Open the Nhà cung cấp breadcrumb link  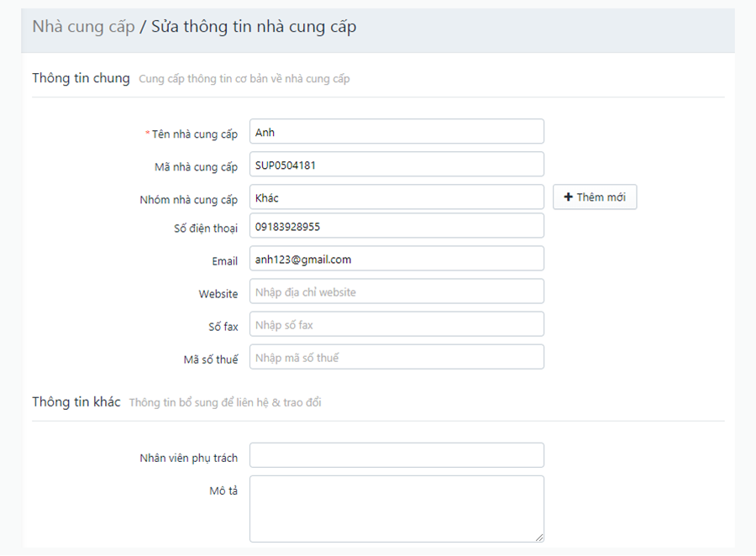point(83,27)
